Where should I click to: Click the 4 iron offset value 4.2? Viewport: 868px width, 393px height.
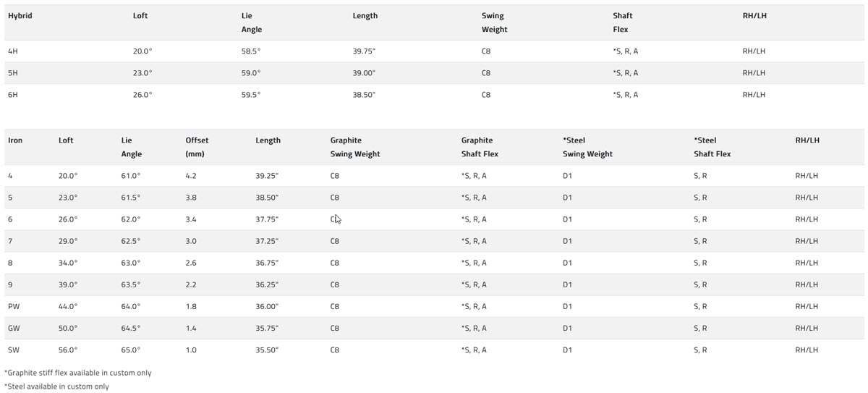tap(191, 176)
